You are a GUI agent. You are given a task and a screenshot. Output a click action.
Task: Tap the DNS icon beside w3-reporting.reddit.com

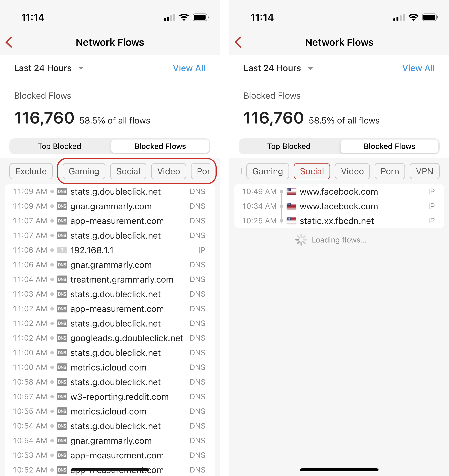tap(62, 397)
